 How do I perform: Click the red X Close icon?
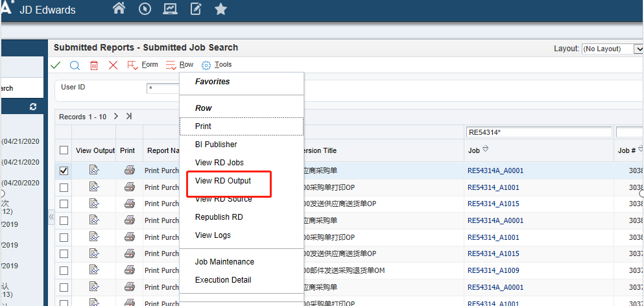(113, 65)
